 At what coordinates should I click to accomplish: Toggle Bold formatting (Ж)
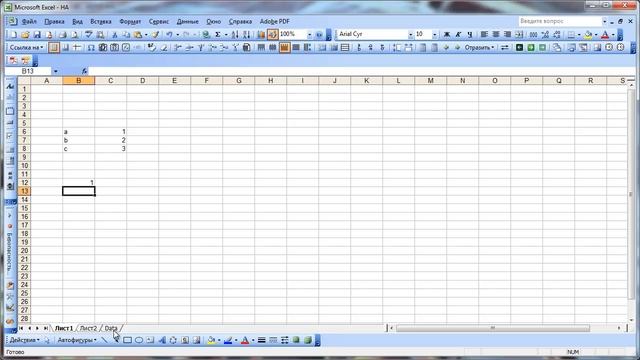pos(447,35)
